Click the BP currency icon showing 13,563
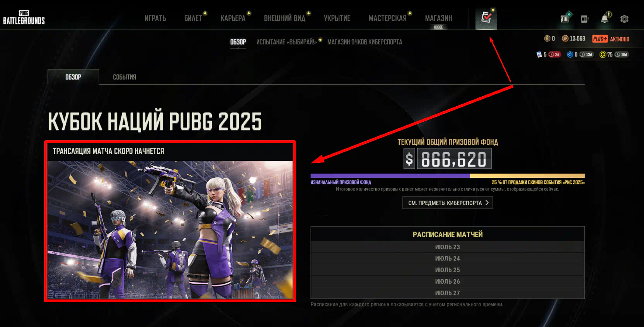Viewport: 644px width, 327px height. click(x=565, y=38)
